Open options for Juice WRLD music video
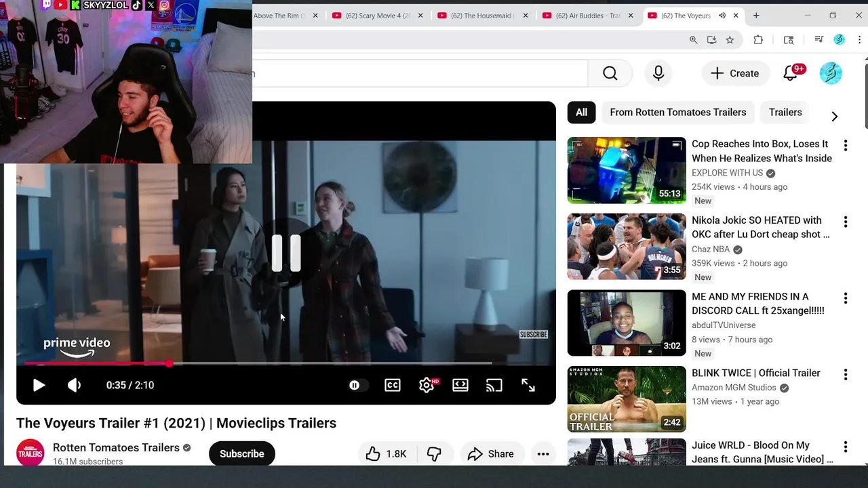 click(x=846, y=447)
